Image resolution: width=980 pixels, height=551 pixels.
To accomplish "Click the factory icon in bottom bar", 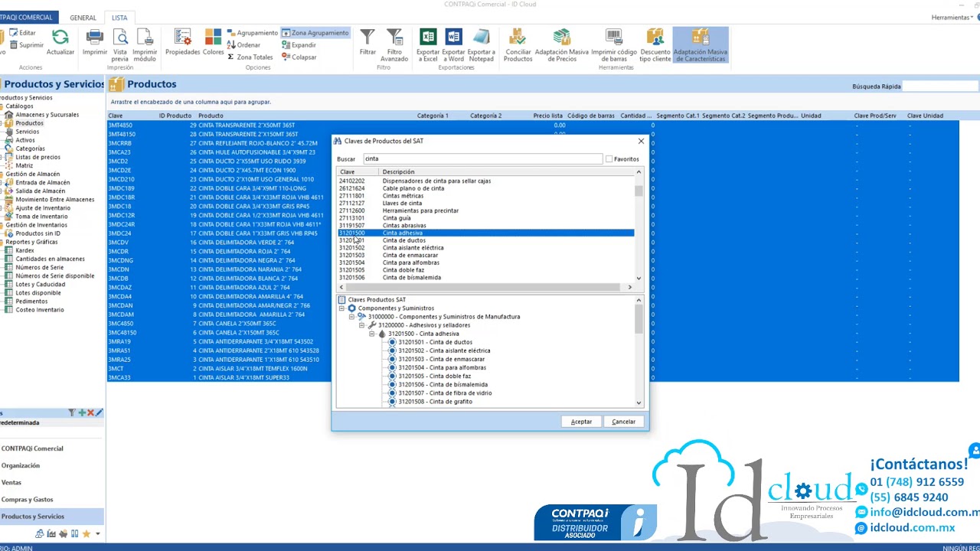I will click(x=51, y=533).
